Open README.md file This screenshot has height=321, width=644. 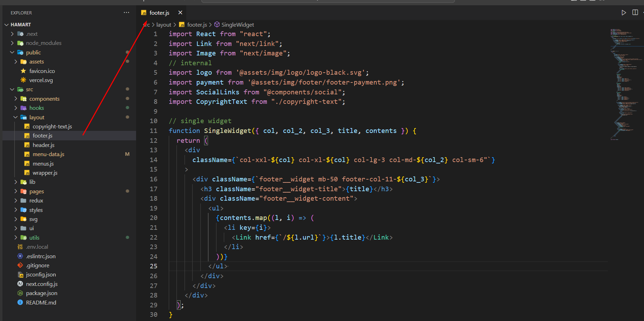[x=41, y=303]
